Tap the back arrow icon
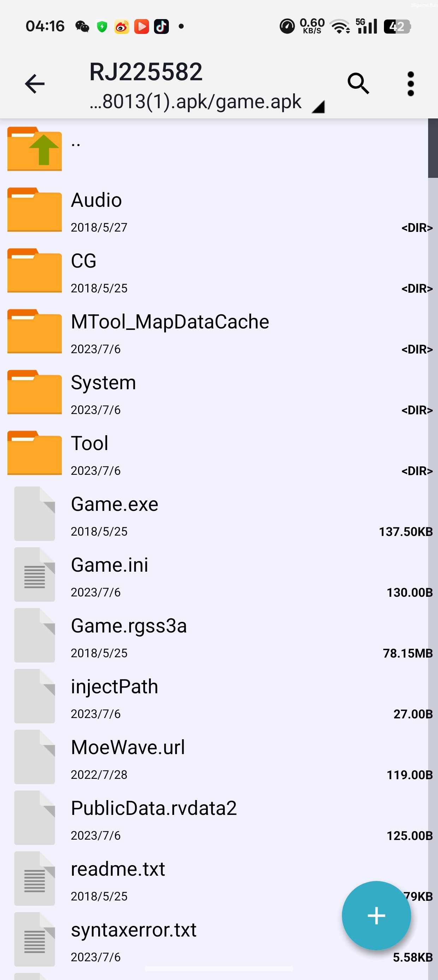The height and width of the screenshot is (980, 438). (x=35, y=84)
